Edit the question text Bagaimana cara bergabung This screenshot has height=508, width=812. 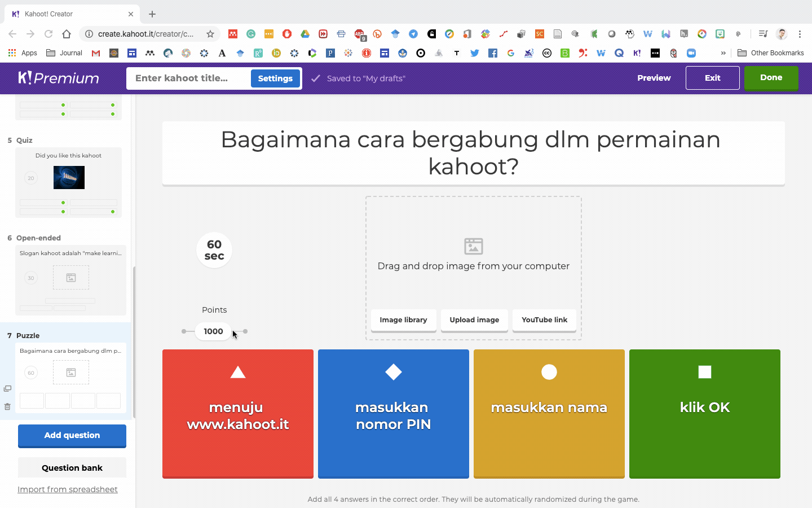(474, 153)
